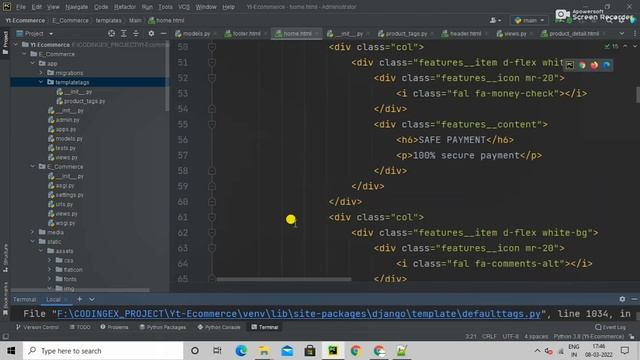Toggle code fold at line 51
The height and width of the screenshot is (360, 640).
[x=212, y=62]
